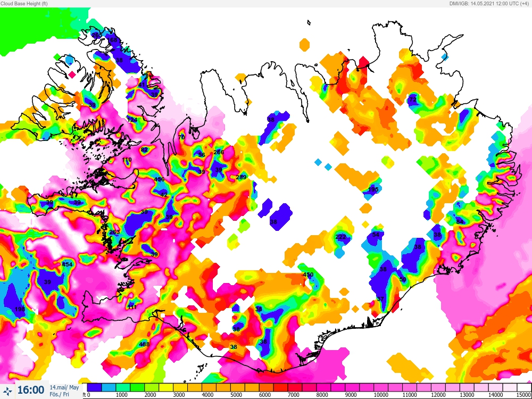Click the 'Cloud Base Height (ft)' title
Image resolution: width=532 pixels, height=399 pixels.
point(24,3)
